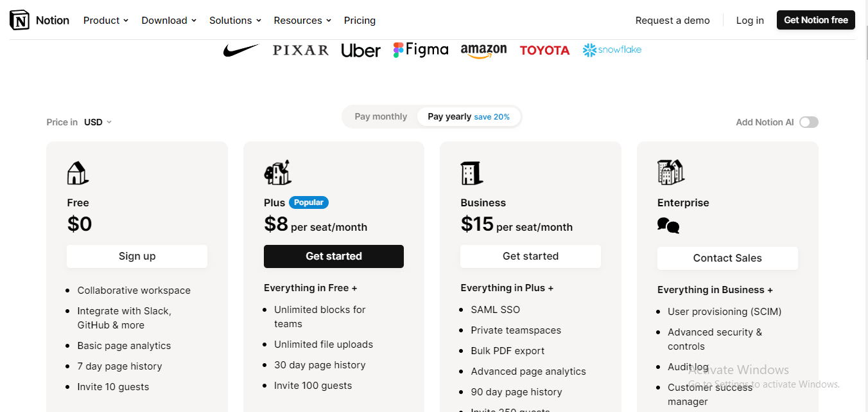Open the USD currency dropdown

[x=98, y=122]
